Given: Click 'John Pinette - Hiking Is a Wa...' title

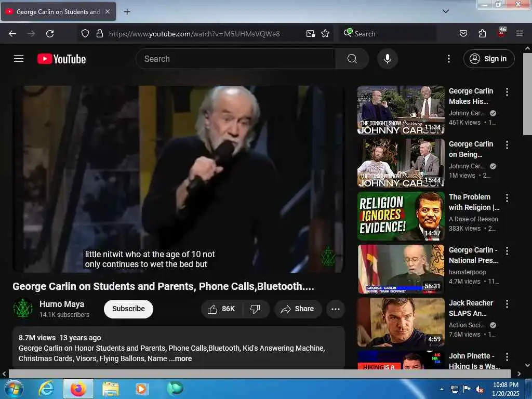Looking at the screenshot, I should pos(474,361).
